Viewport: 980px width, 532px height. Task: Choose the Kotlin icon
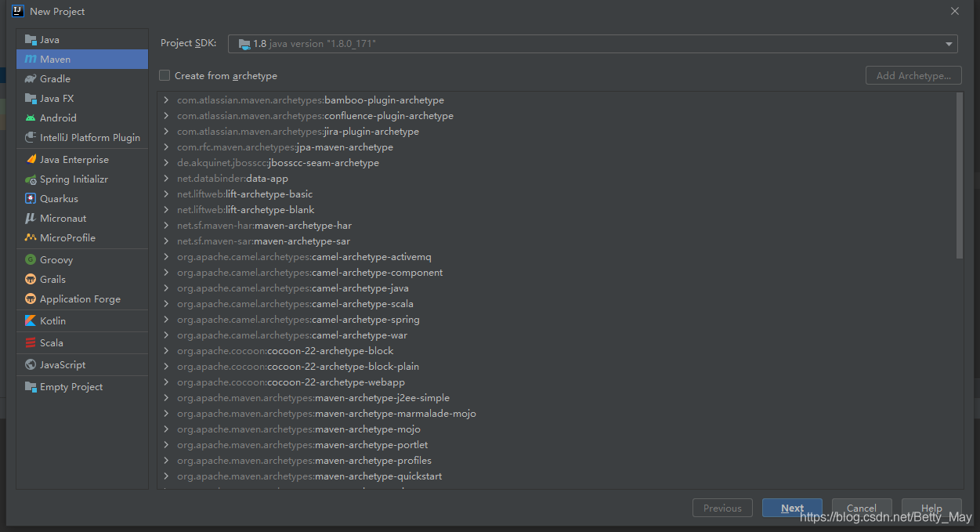[31, 321]
